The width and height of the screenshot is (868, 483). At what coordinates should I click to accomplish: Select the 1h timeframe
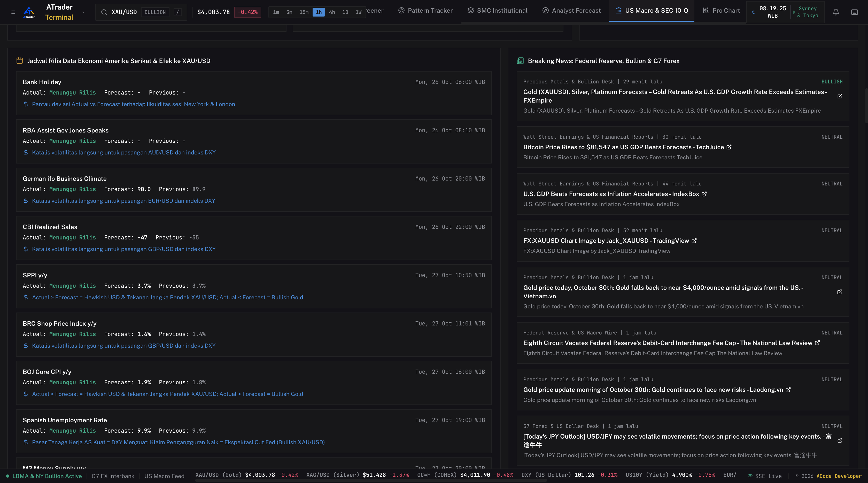coord(319,12)
